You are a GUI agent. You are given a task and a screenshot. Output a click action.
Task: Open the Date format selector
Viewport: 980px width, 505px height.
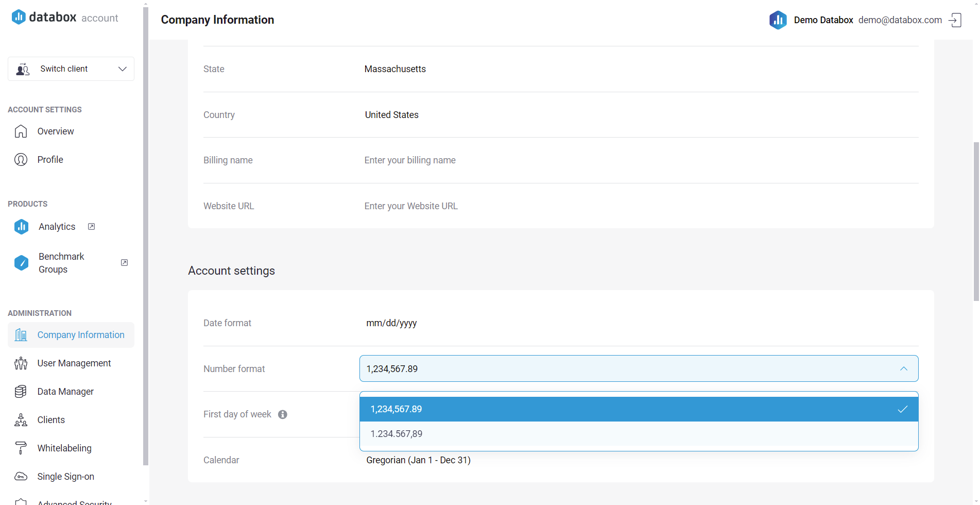click(639, 323)
